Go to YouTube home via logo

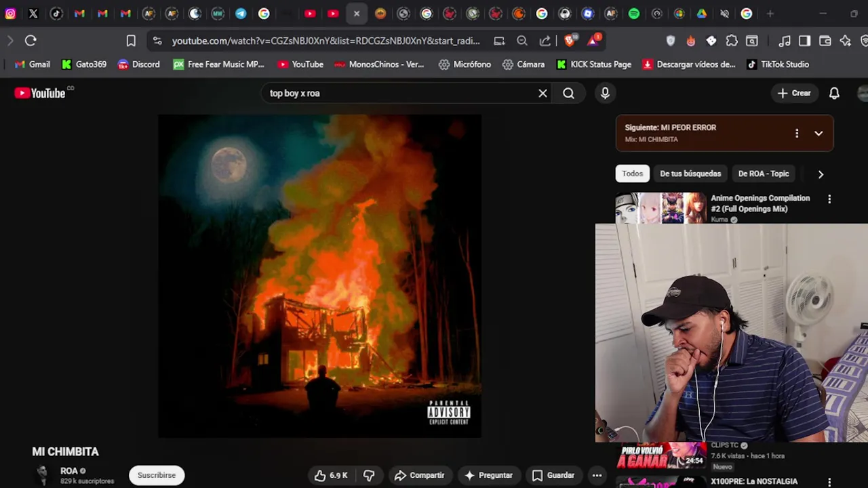tap(40, 94)
